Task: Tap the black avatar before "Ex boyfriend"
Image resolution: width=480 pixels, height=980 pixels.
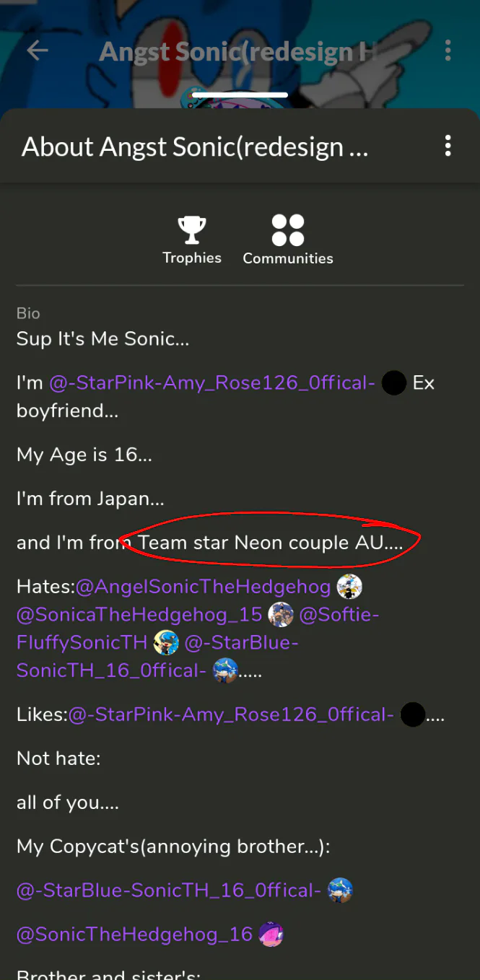Action: tap(393, 383)
